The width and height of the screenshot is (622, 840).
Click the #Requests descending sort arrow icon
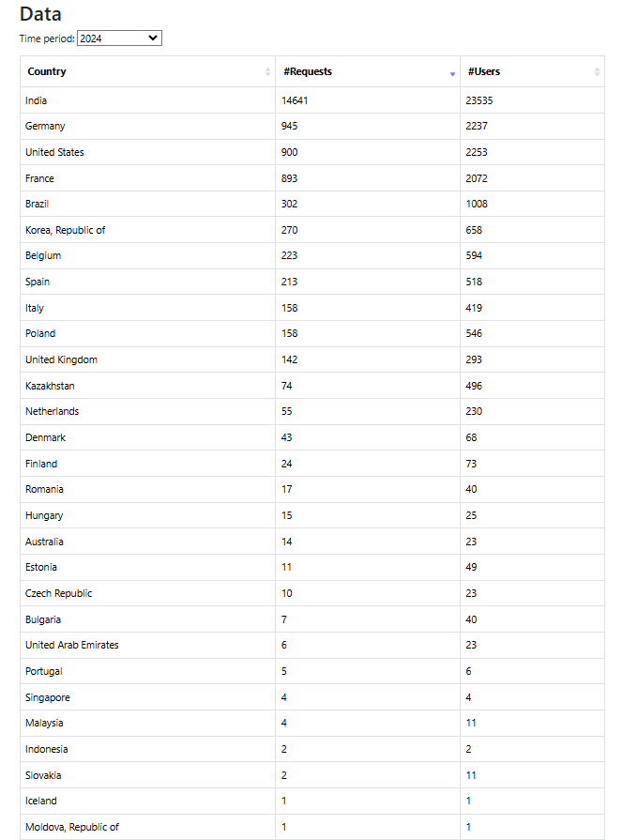[x=452, y=73]
